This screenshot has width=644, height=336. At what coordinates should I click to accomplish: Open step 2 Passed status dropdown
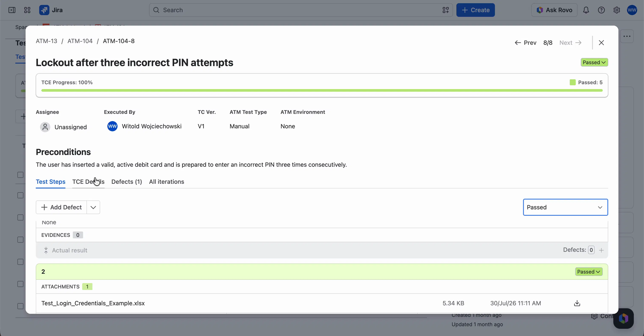pyautogui.click(x=588, y=272)
